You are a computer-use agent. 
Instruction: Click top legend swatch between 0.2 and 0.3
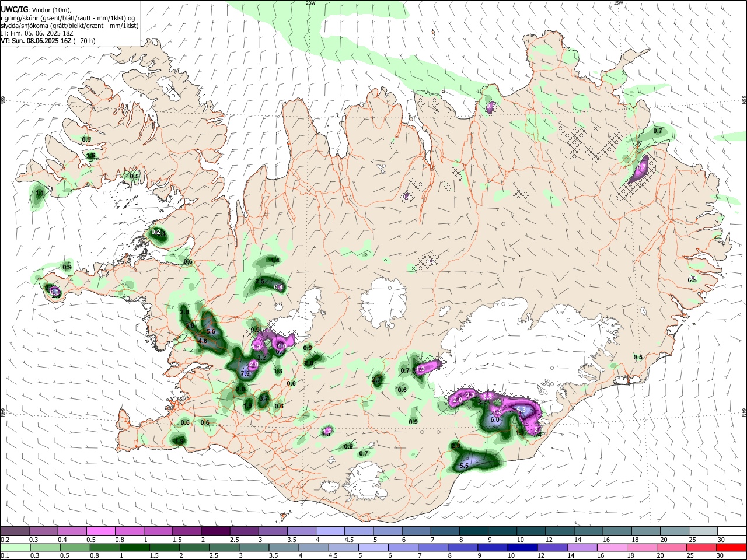[15, 531]
